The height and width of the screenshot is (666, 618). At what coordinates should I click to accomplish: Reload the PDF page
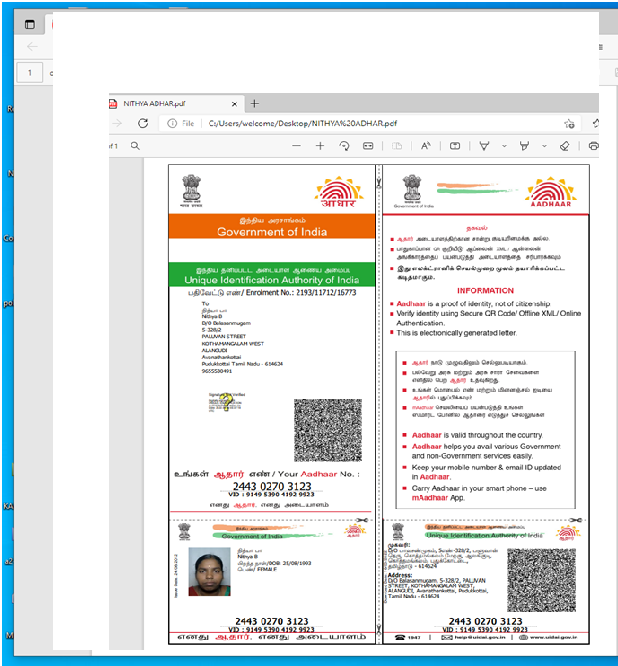[x=143, y=123]
